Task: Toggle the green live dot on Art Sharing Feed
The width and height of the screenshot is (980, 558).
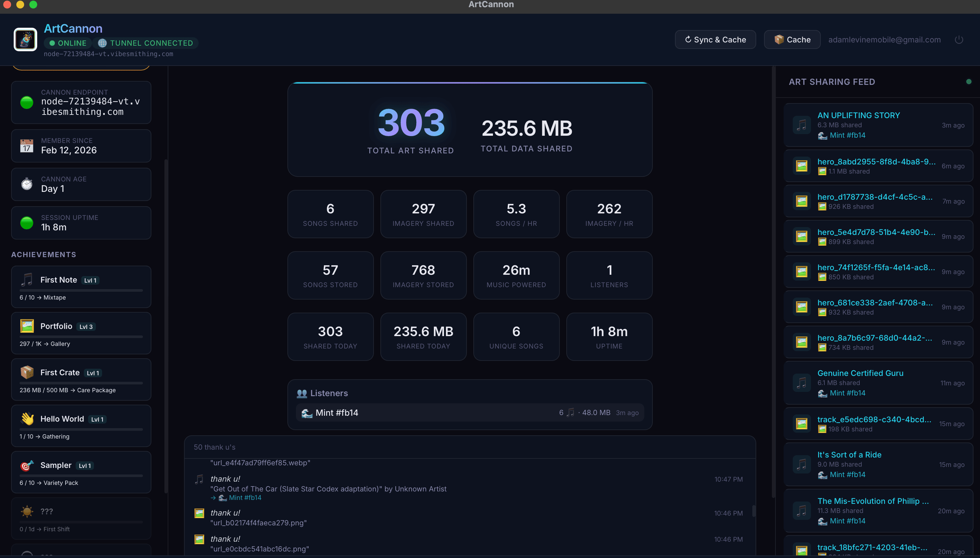Action: coord(969,81)
